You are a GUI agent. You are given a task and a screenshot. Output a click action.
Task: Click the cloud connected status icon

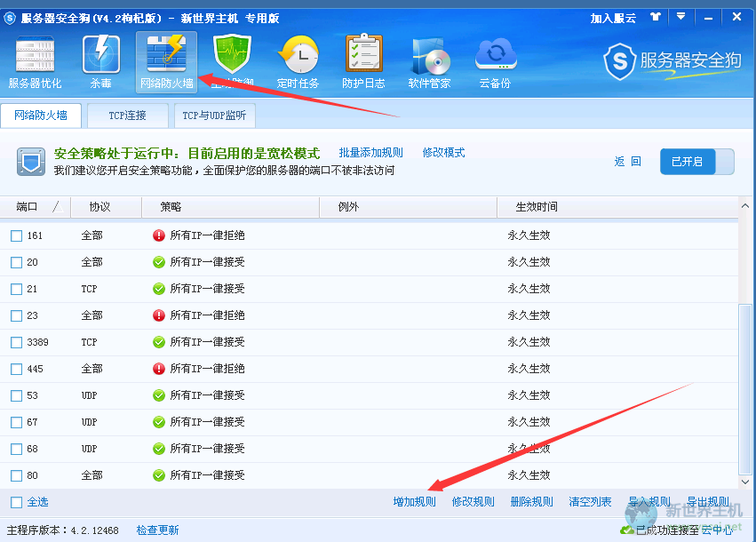click(627, 530)
